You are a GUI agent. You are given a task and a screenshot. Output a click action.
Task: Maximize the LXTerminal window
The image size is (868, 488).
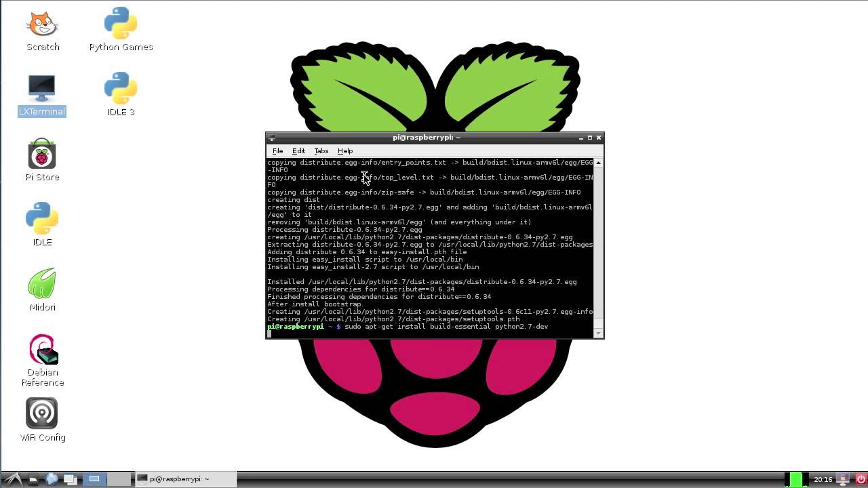[x=590, y=138]
